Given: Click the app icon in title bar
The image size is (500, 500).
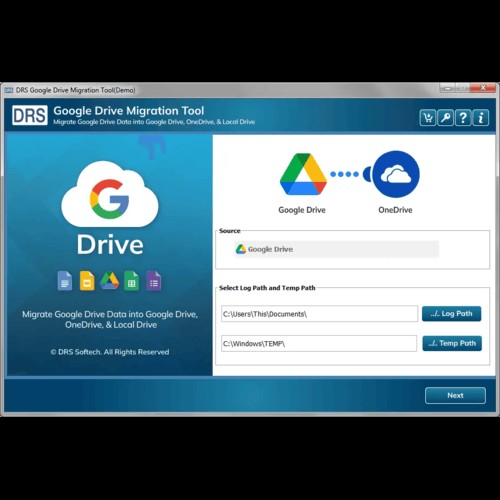Looking at the screenshot, I should pos(9,90).
